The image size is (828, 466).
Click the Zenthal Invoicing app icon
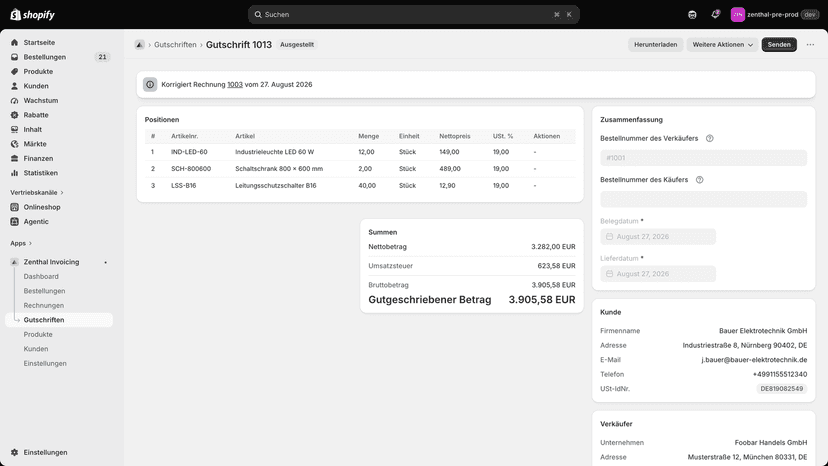14,262
